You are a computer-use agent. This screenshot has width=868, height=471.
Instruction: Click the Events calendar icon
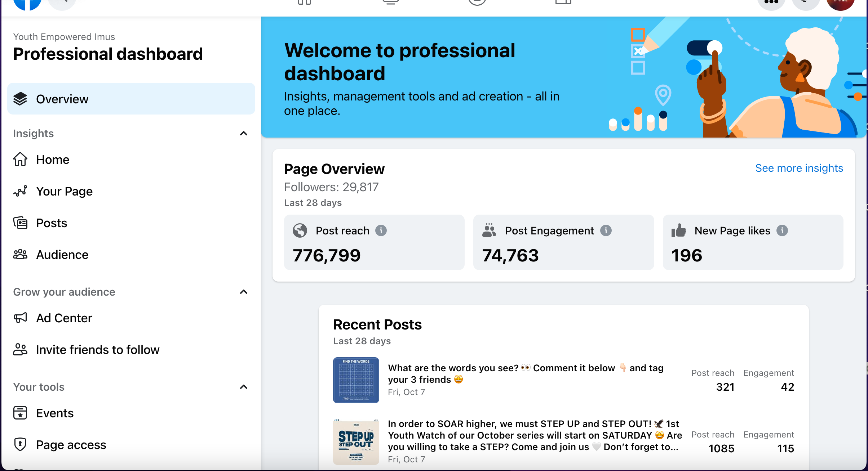tap(20, 413)
